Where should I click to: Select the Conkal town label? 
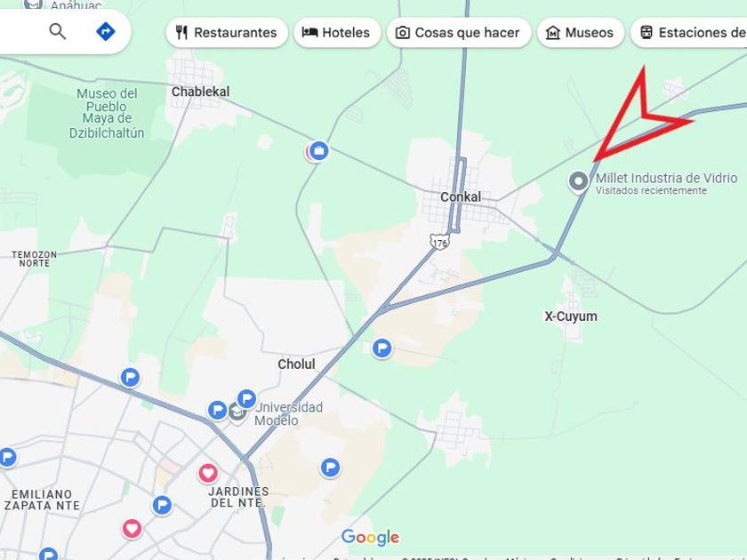click(461, 196)
